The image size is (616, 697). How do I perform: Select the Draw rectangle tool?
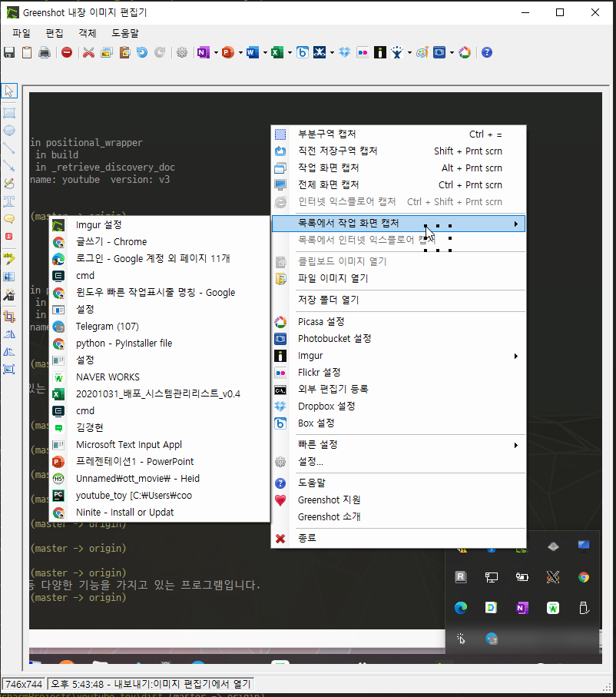(9, 113)
